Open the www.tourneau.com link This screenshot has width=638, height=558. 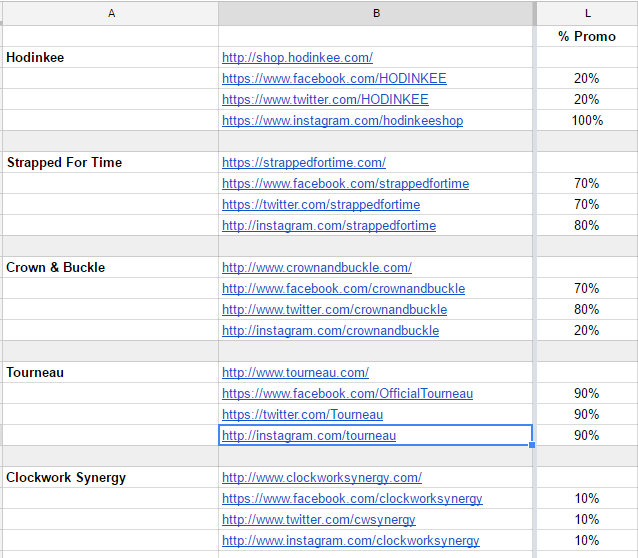click(295, 372)
